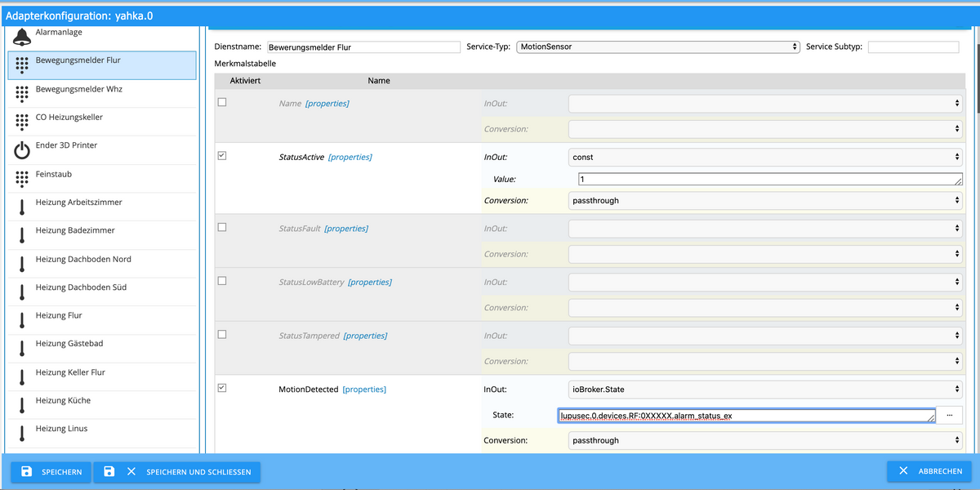This screenshot has width=980, height=490.
Task: Click the keypad icon for Feinstaub
Action: tap(22, 179)
